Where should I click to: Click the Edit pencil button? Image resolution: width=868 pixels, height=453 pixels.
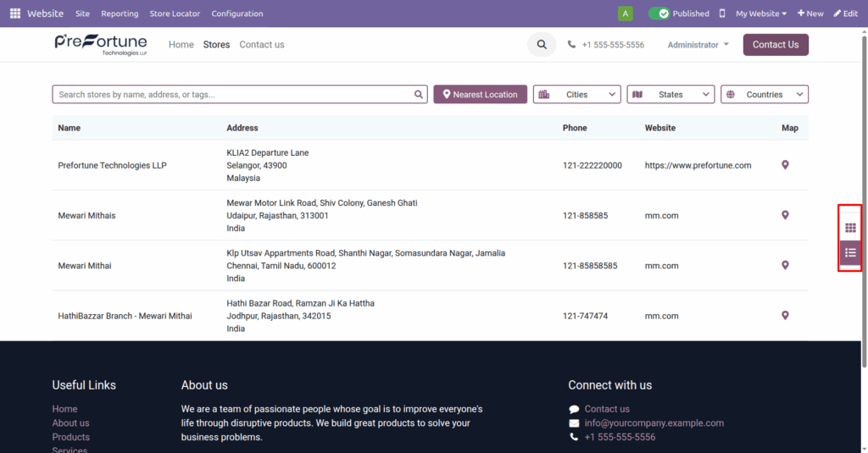846,14
